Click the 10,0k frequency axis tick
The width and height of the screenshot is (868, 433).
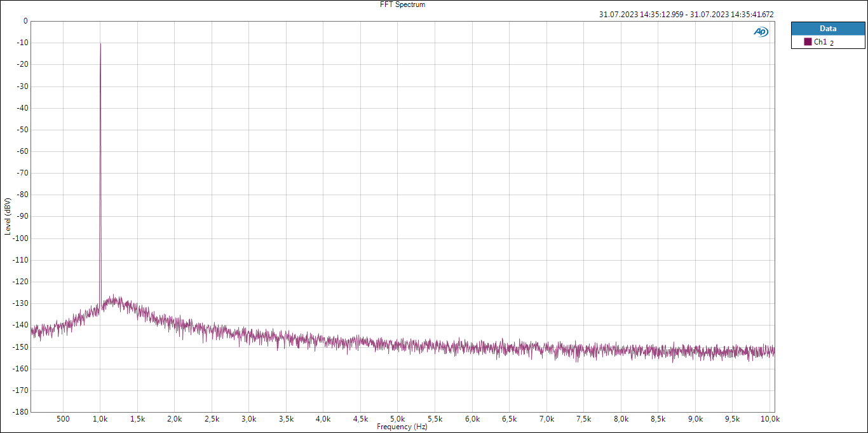(x=770, y=419)
